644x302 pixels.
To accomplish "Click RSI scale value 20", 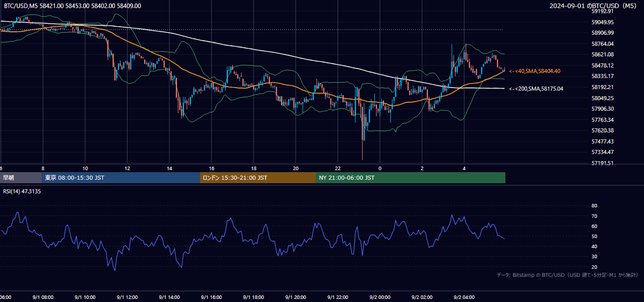I will coord(594,267).
